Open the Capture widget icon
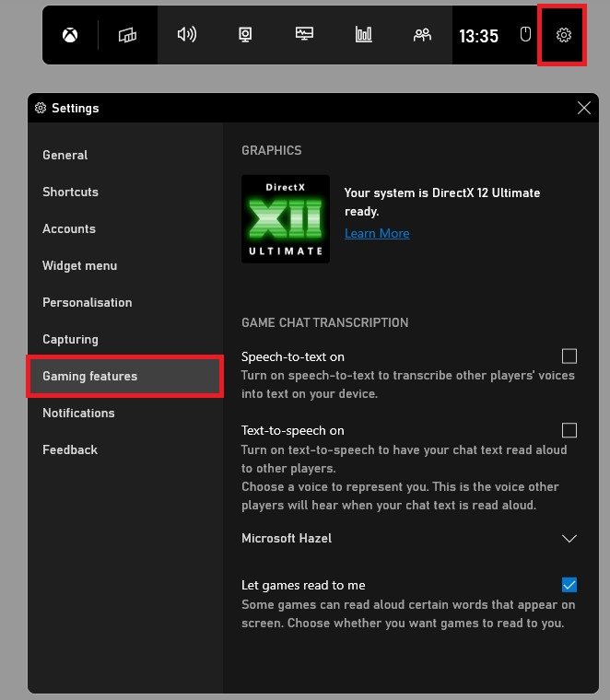This screenshot has height=700, width=610. 246,35
